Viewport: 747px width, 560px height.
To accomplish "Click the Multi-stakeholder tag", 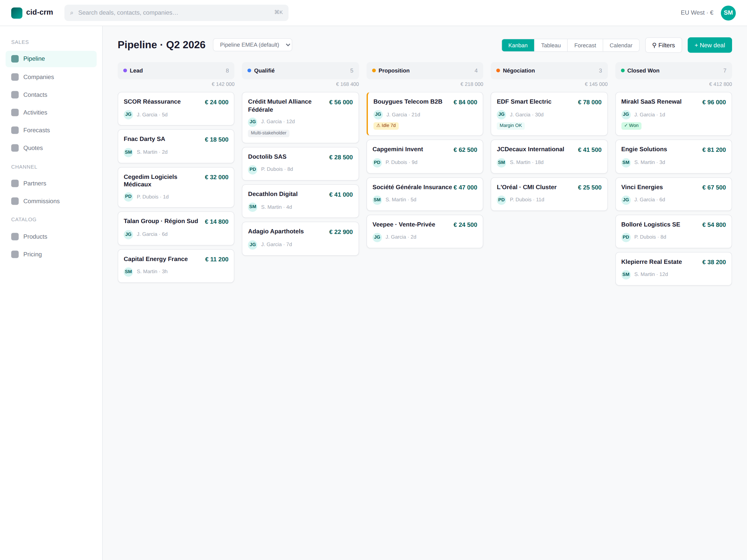I will point(269,133).
